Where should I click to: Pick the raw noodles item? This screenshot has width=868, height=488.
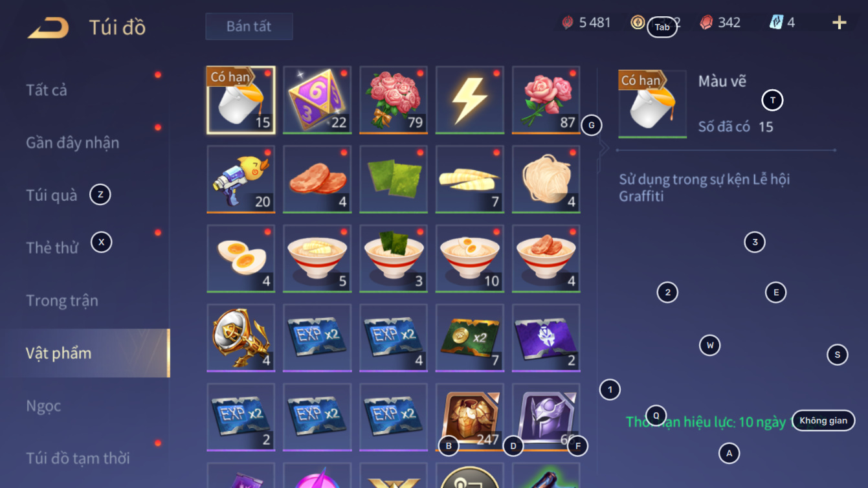[x=546, y=179]
